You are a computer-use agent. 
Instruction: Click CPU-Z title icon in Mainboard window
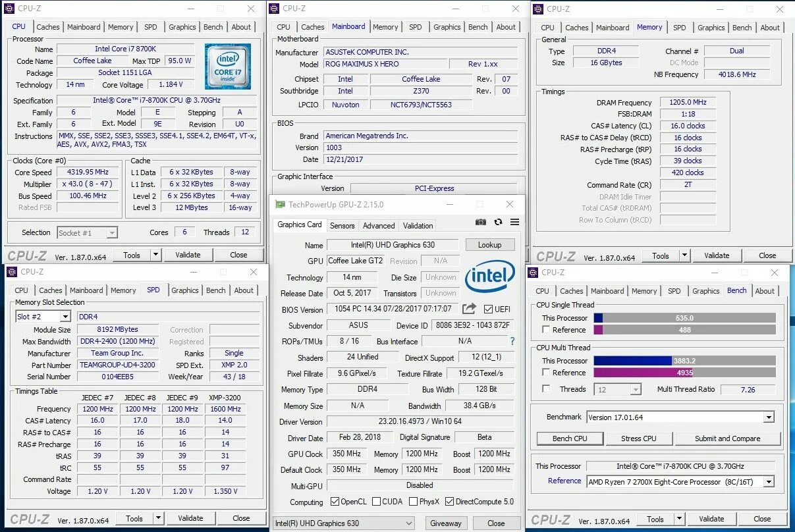coord(275,9)
